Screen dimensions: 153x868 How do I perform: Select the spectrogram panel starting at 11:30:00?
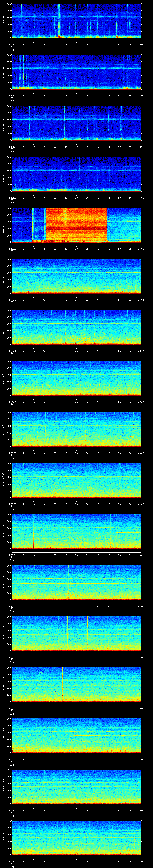77,72
